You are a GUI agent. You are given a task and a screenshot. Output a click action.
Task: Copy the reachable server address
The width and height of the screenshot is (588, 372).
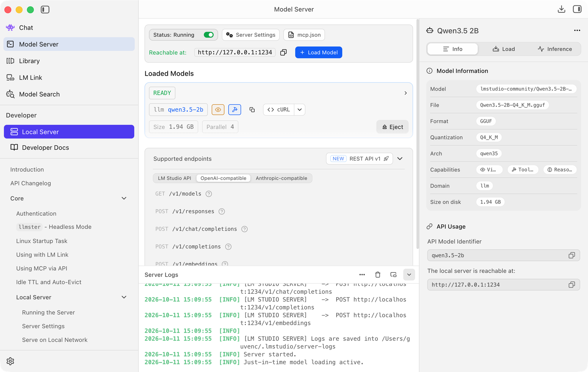coord(283,53)
